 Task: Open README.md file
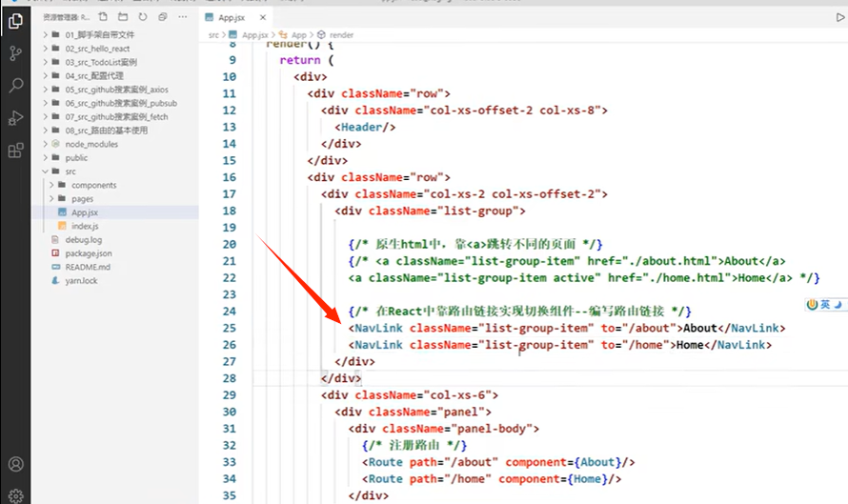click(88, 267)
